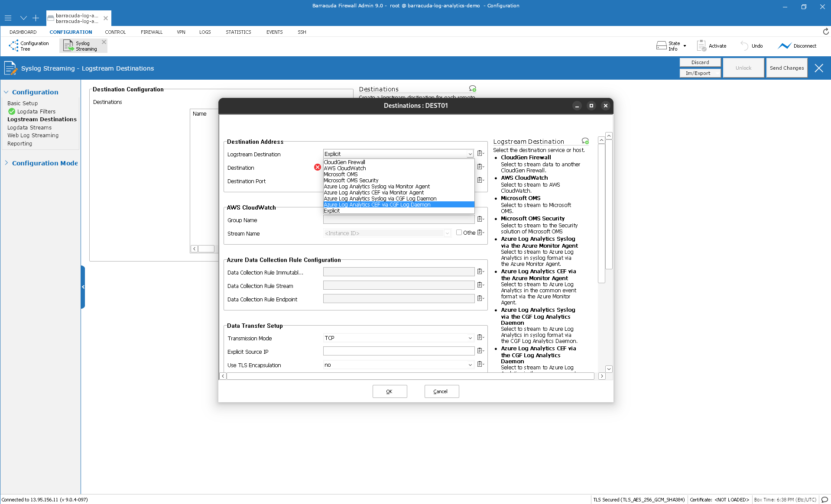Click the Send Changes button

click(787, 68)
